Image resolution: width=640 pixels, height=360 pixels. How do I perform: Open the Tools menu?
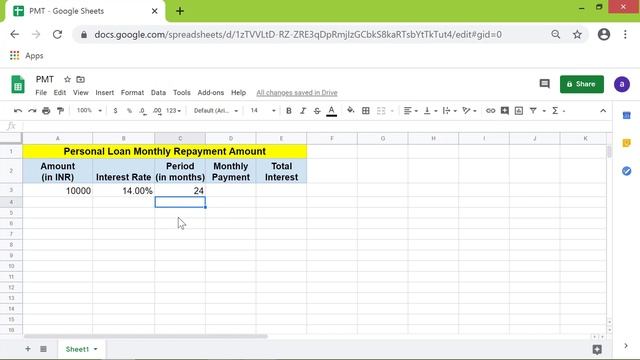182,93
